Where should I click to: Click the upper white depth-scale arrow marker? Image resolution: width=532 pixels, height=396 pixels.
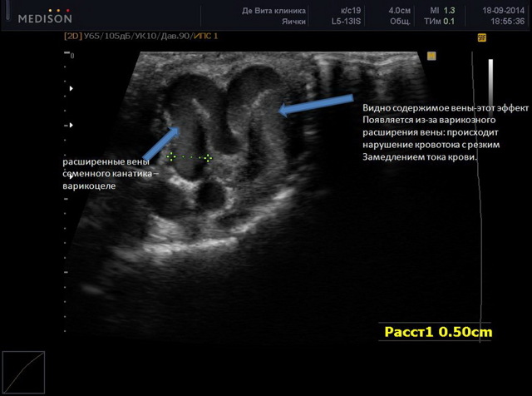pyautogui.click(x=71, y=87)
